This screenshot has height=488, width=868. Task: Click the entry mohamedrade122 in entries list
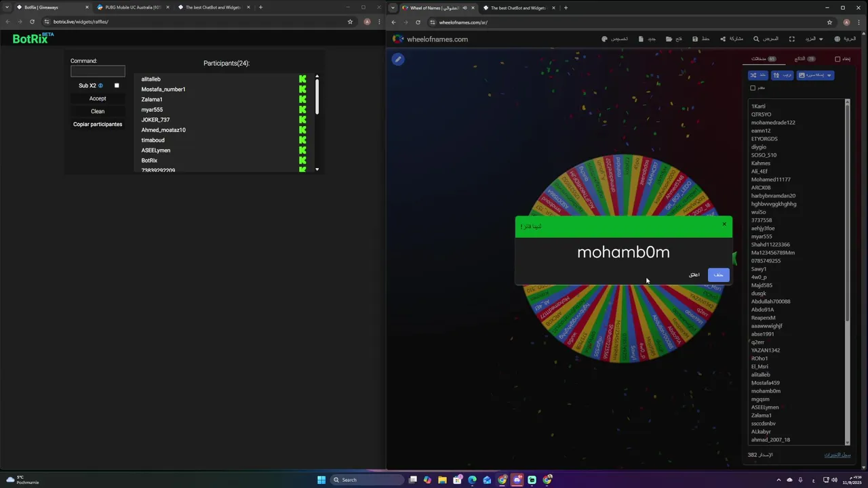pyautogui.click(x=773, y=123)
